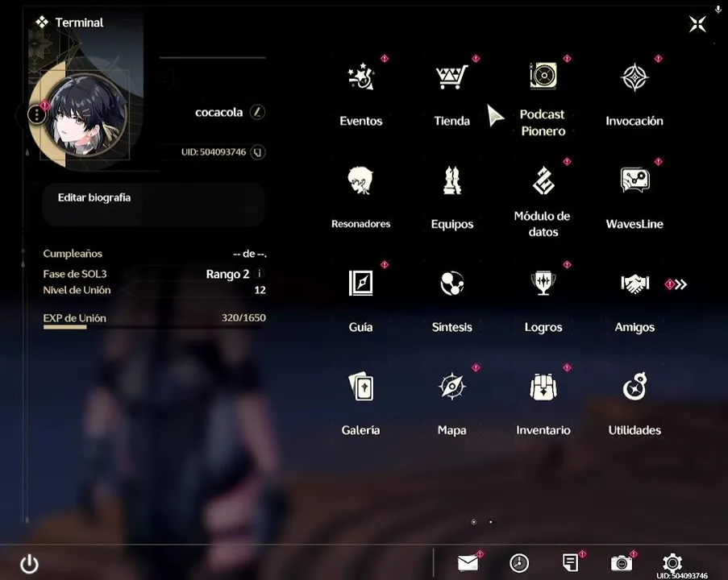Click the Terminal title text
Screen dimensions: 728x580
[79, 23]
